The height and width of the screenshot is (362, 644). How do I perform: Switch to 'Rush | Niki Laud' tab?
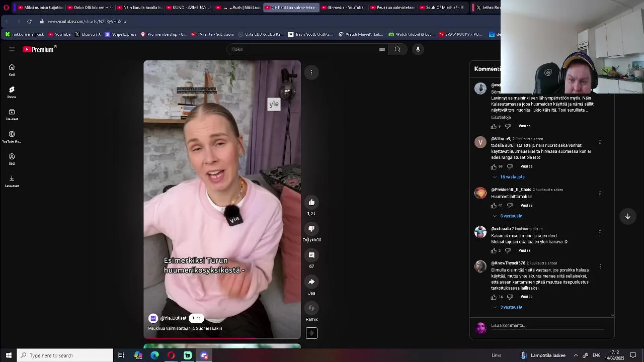pyautogui.click(x=238, y=8)
